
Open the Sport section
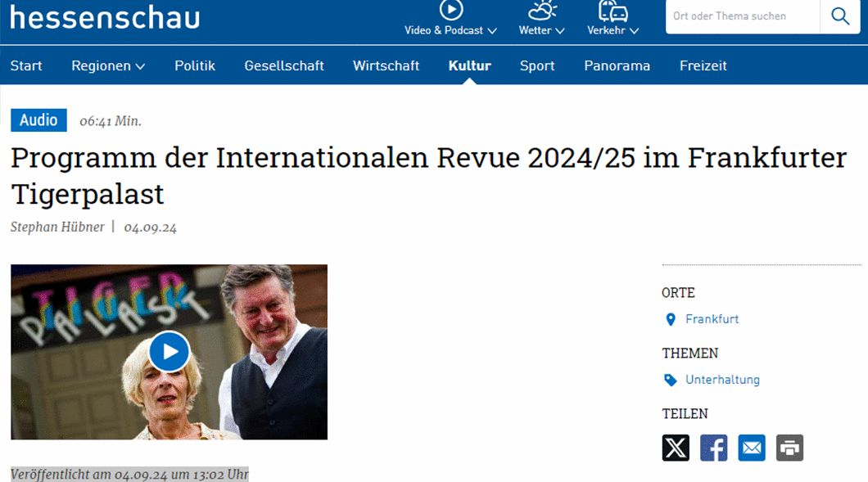(537, 65)
